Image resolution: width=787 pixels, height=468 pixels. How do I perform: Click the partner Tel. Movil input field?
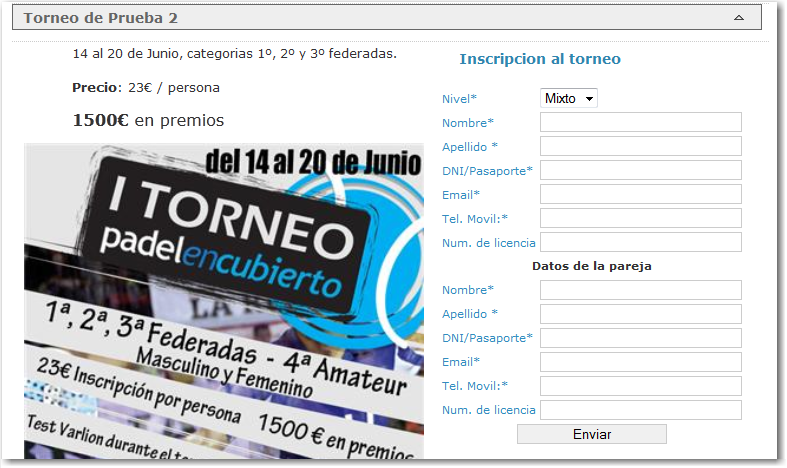[640, 386]
